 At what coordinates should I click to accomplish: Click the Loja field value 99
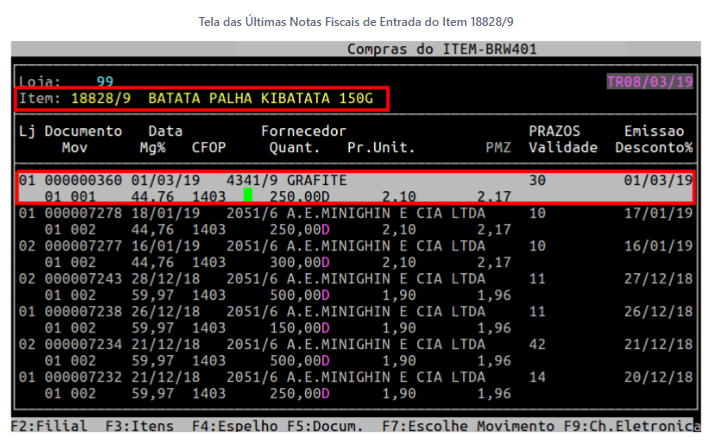coord(105,81)
